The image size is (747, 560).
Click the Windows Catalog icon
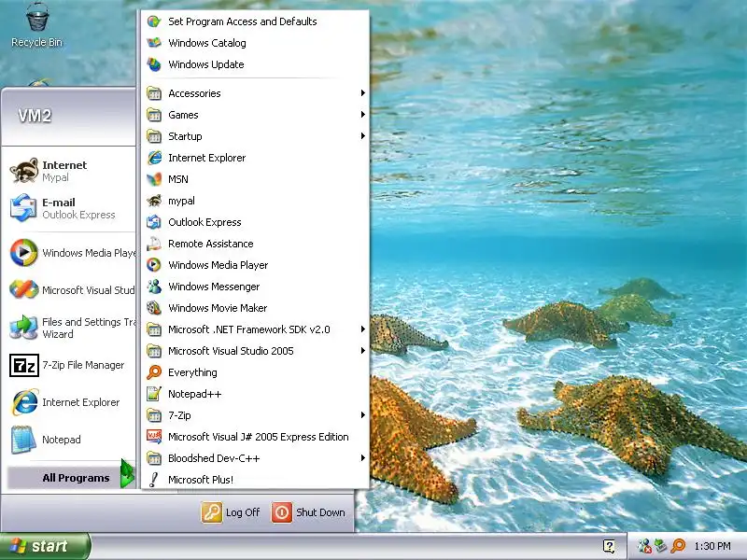point(154,43)
